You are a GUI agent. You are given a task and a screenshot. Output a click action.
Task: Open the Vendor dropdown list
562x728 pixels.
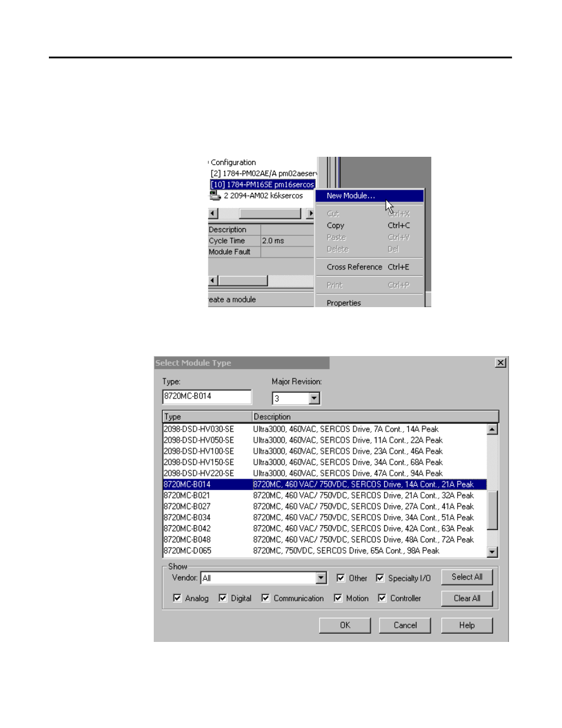321,578
